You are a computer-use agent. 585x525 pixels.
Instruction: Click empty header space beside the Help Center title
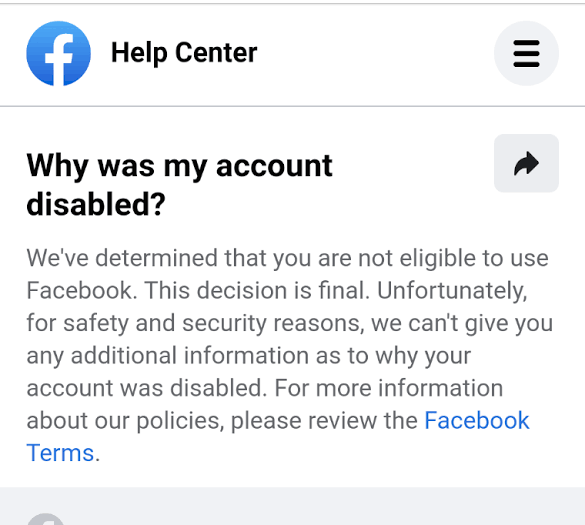coord(373,53)
